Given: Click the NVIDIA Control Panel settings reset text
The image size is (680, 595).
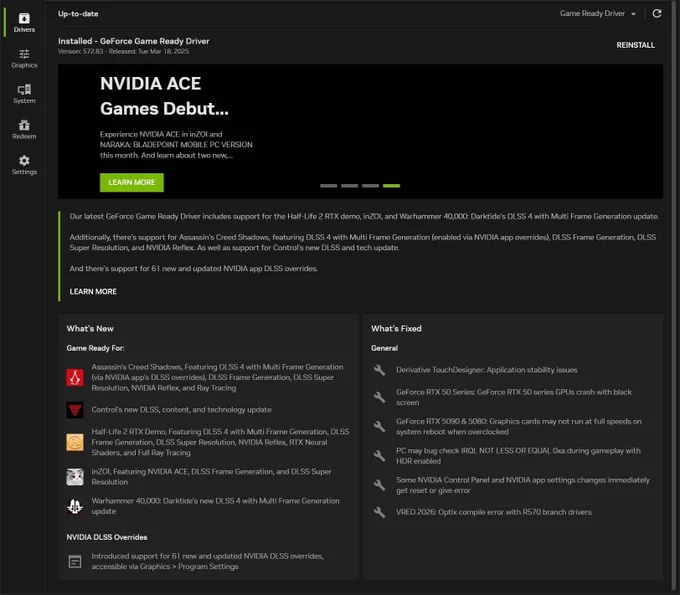Looking at the screenshot, I should 523,485.
